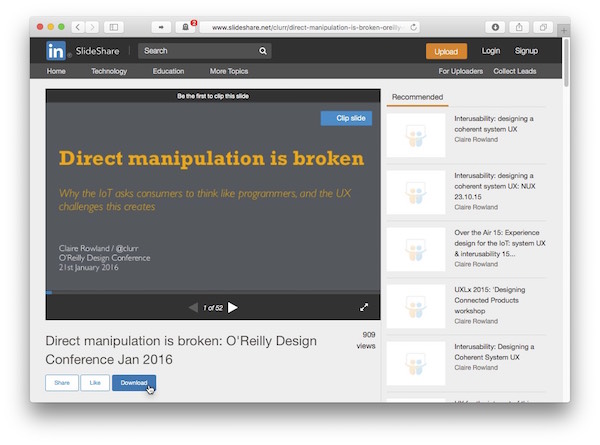Click the Safari address bar
600x445 pixels.
[309, 27]
